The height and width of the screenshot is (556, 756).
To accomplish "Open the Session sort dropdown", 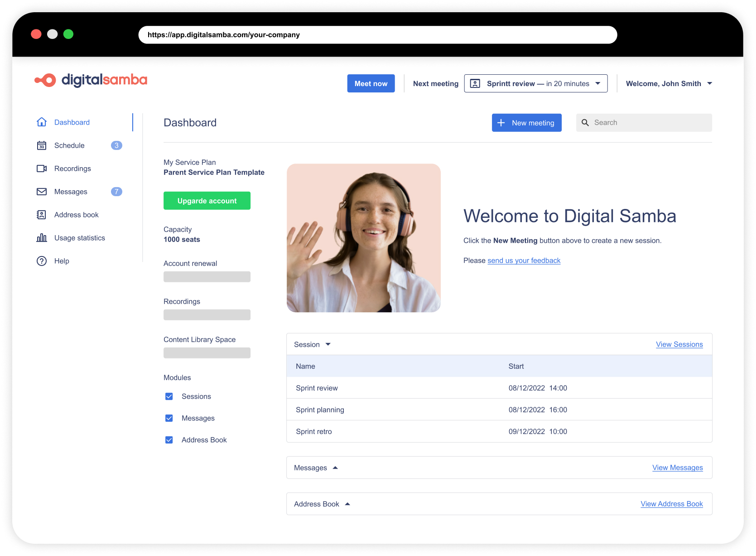I will click(x=328, y=344).
